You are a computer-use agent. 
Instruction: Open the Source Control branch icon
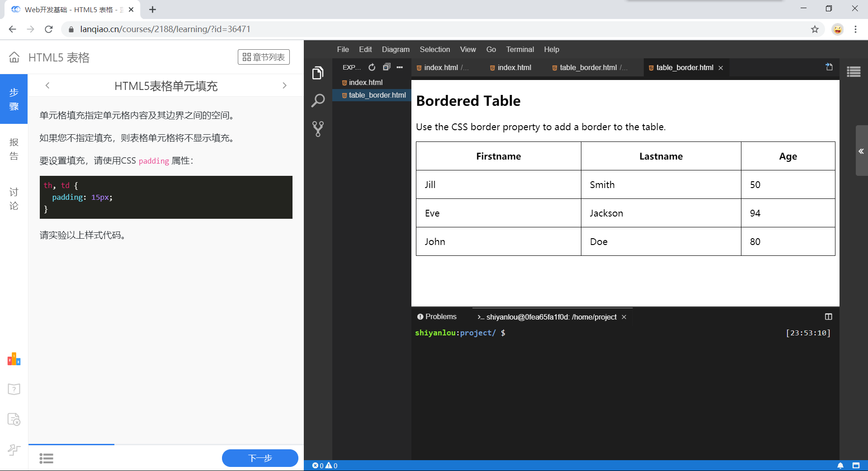(x=318, y=129)
